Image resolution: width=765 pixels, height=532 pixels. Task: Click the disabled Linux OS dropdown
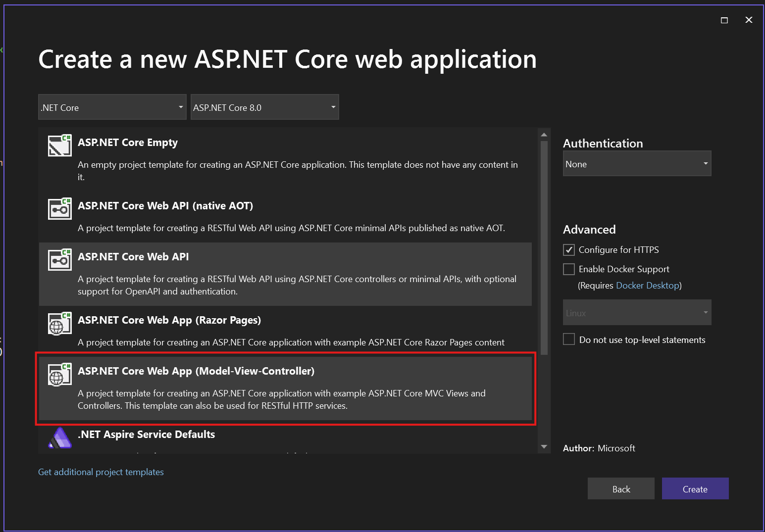pyautogui.click(x=637, y=312)
